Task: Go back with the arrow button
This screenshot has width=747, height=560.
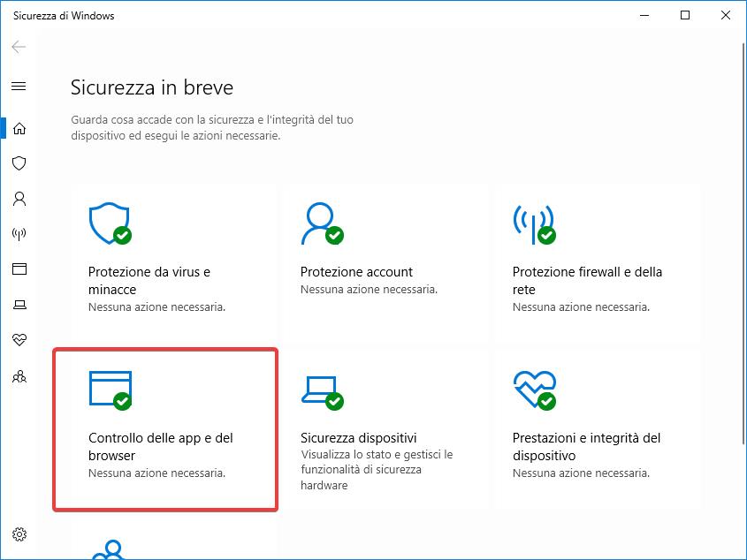Action: click(19, 47)
